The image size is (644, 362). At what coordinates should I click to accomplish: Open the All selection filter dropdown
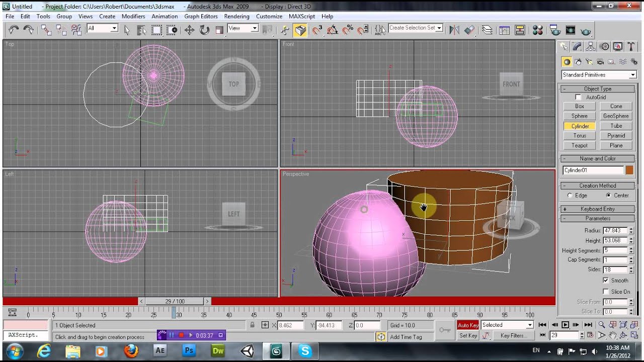(x=102, y=28)
